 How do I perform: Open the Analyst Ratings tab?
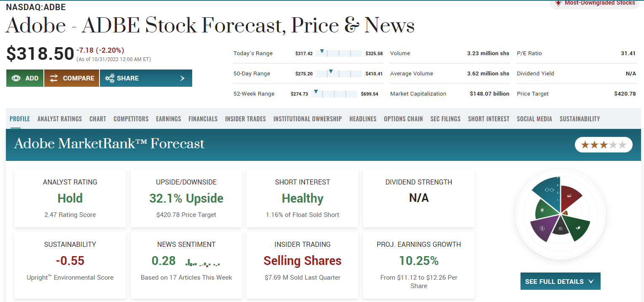[59, 119]
